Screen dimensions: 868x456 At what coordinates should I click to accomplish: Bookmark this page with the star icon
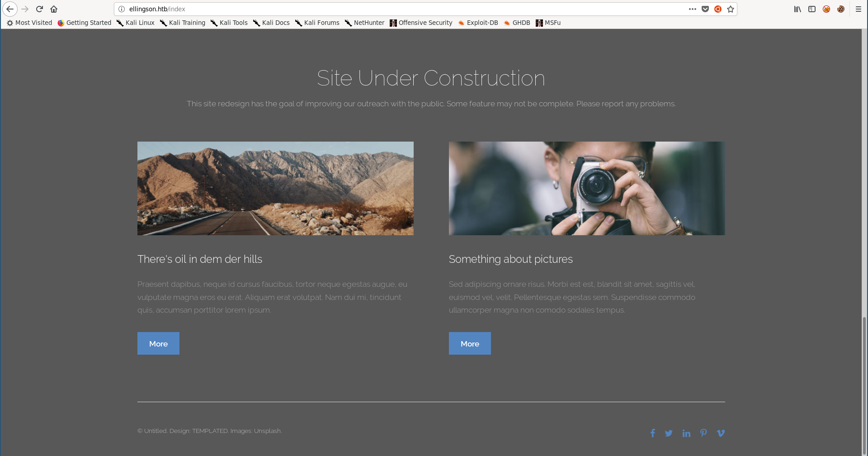coord(731,9)
